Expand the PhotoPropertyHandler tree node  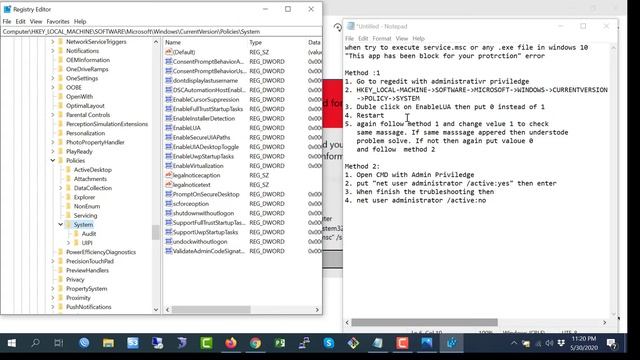[x=53, y=142]
